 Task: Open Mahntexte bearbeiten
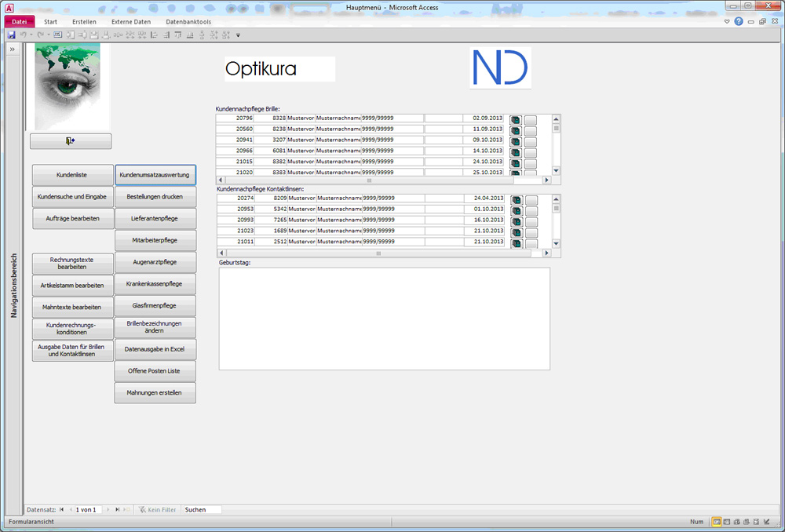tap(72, 308)
